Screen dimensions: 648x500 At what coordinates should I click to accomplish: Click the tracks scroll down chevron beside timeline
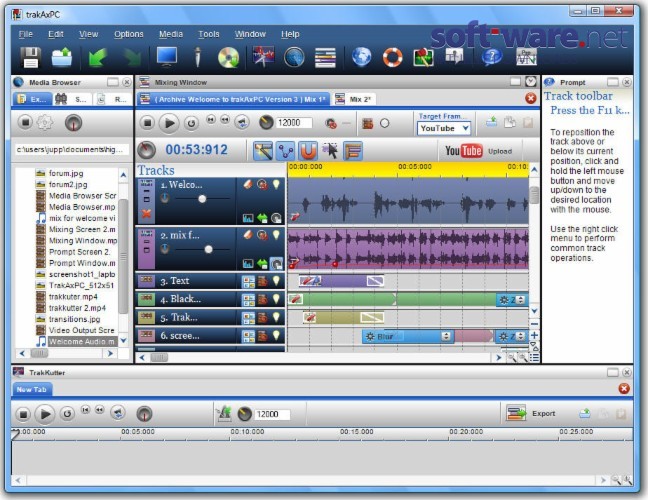pyautogui.click(x=534, y=311)
